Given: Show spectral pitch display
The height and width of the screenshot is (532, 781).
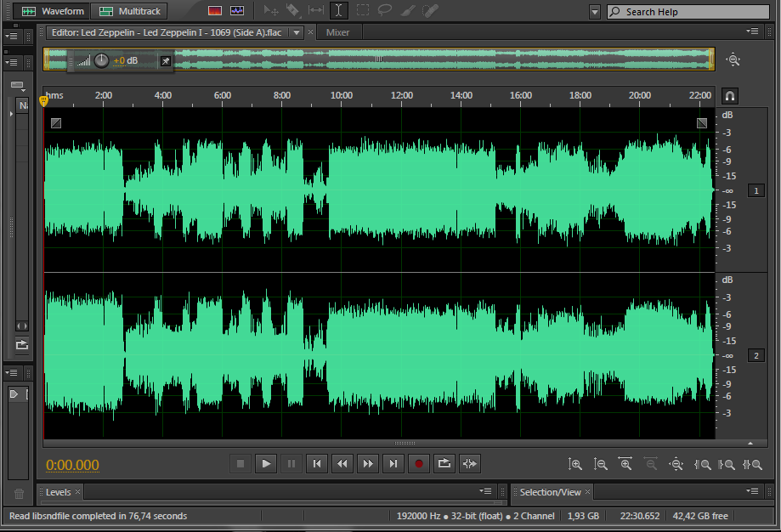Looking at the screenshot, I should click(237, 10).
